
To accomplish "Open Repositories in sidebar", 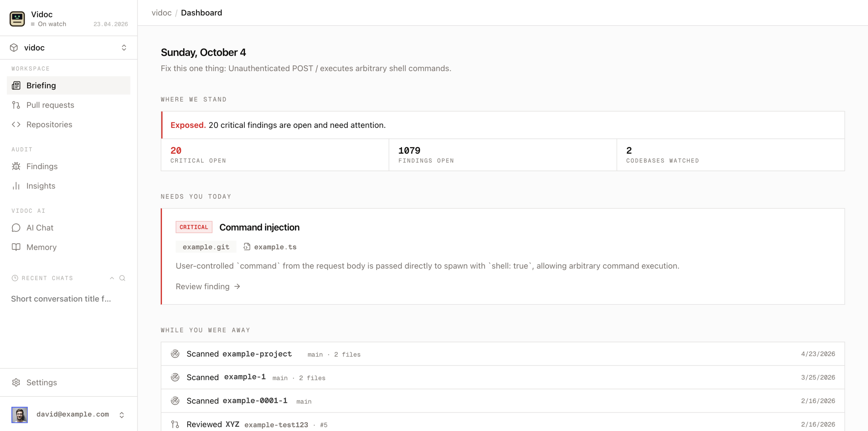I will (x=68, y=125).
